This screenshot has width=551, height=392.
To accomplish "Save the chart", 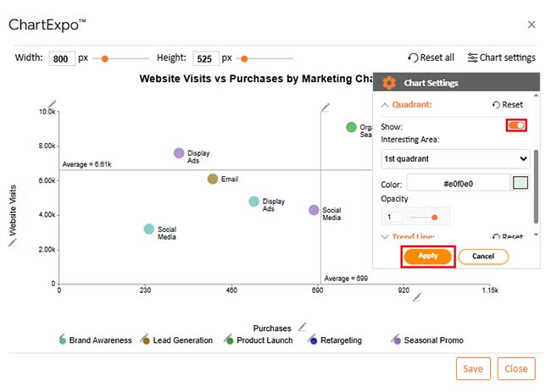I will point(472,368).
